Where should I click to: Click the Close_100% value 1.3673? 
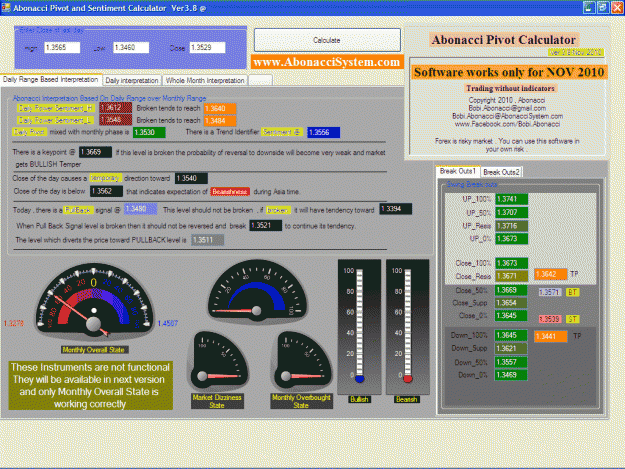pyautogui.click(x=511, y=263)
